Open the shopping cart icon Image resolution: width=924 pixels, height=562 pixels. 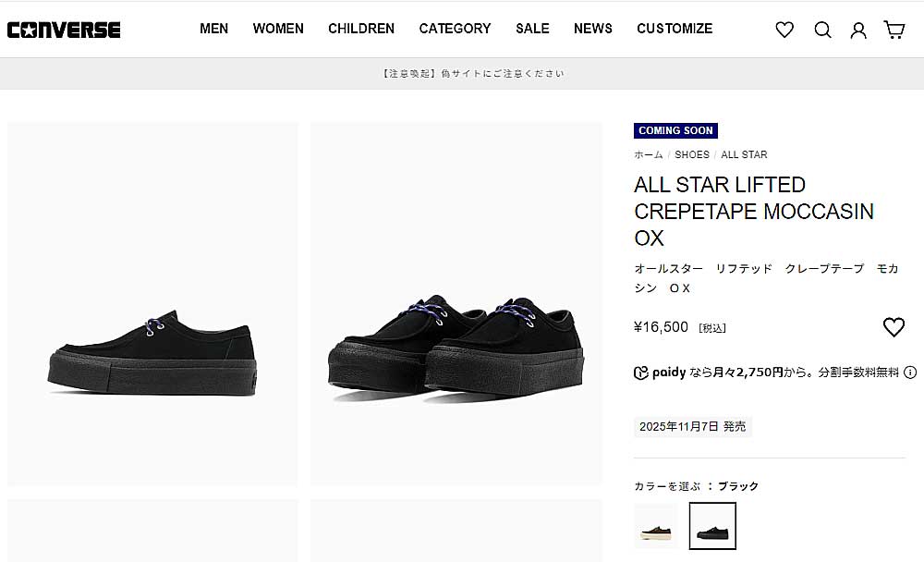894,30
